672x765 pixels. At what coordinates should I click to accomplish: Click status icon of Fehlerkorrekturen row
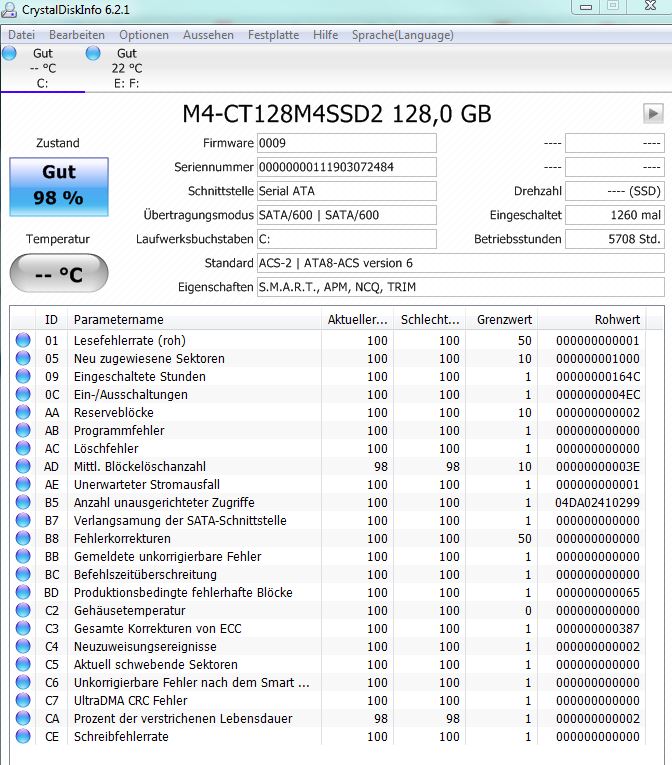tap(23, 538)
